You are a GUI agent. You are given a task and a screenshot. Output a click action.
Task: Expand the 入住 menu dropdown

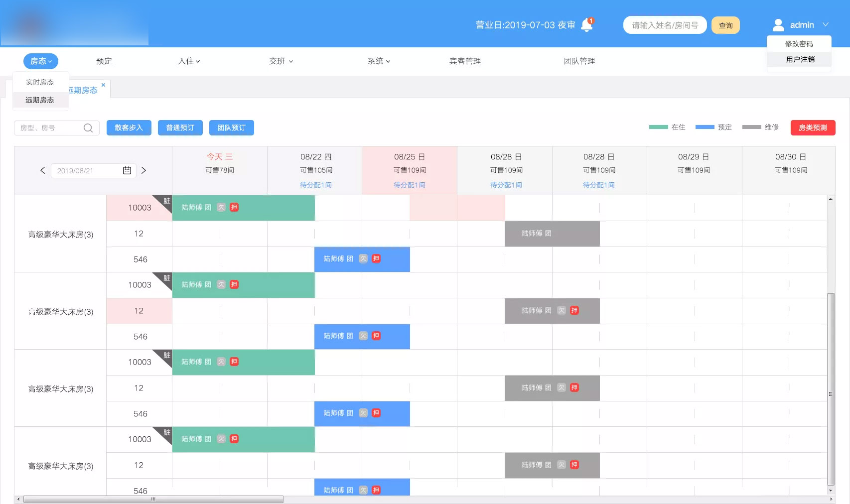pos(189,61)
